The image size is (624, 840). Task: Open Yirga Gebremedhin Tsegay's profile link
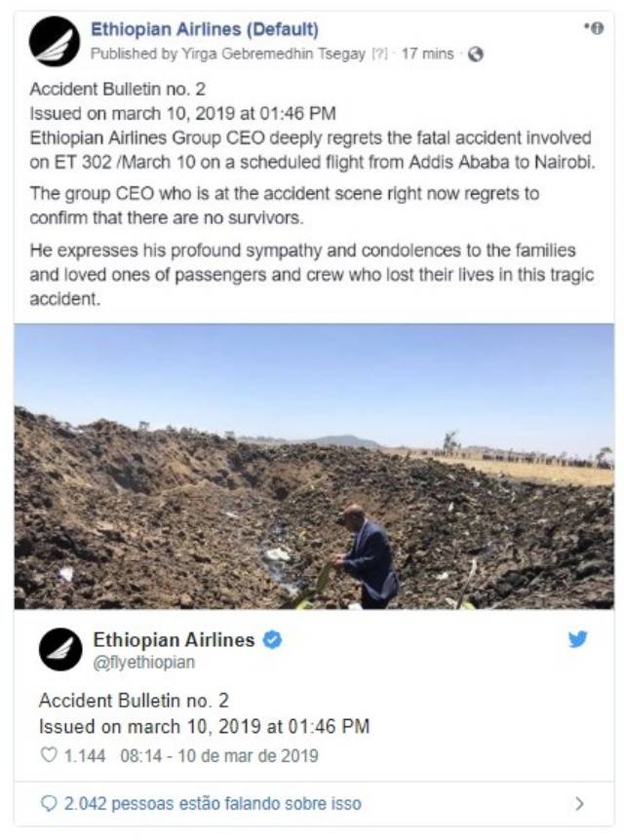(x=276, y=55)
